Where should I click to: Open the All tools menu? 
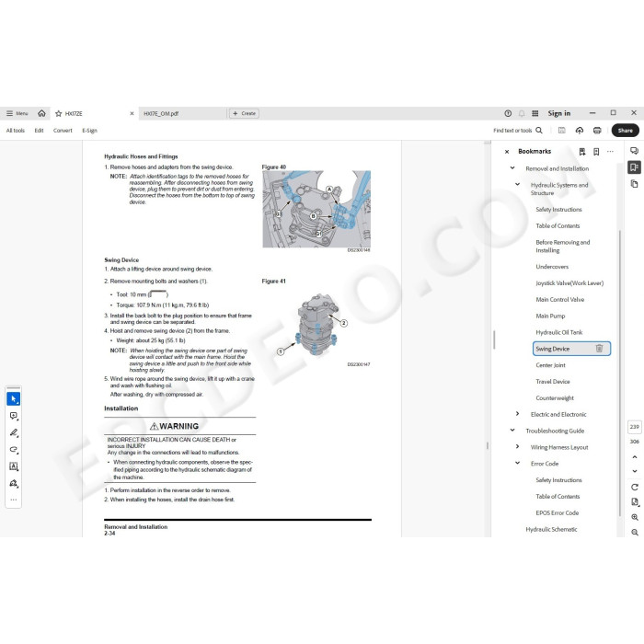16,131
